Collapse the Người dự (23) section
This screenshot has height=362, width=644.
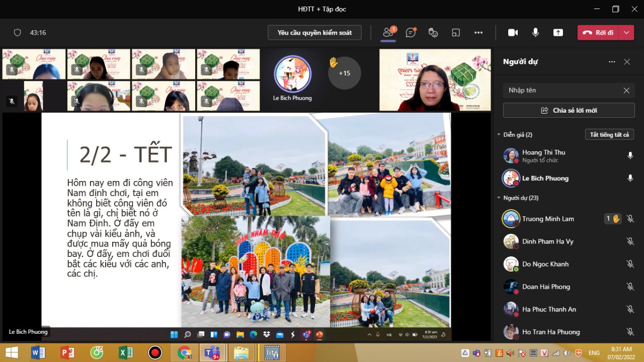pos(499,198)
